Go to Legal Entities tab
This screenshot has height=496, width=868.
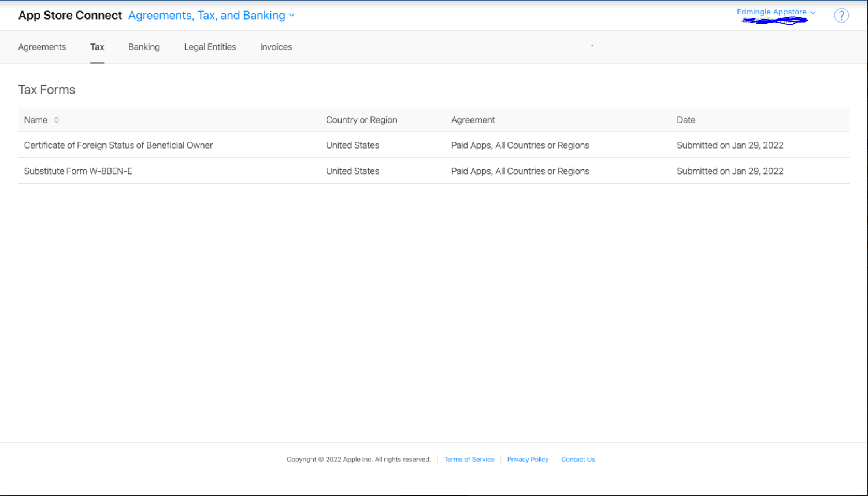210,47
